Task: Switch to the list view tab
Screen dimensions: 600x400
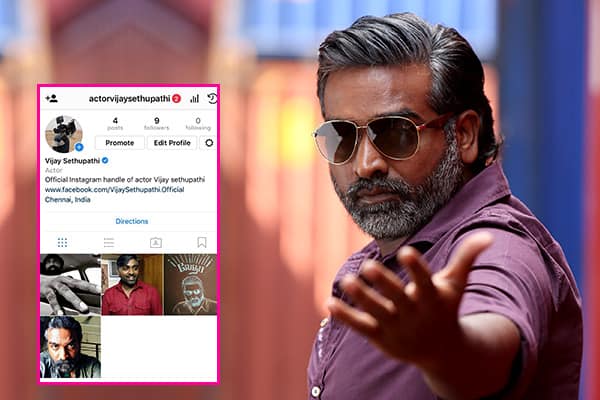Action: 108,242
